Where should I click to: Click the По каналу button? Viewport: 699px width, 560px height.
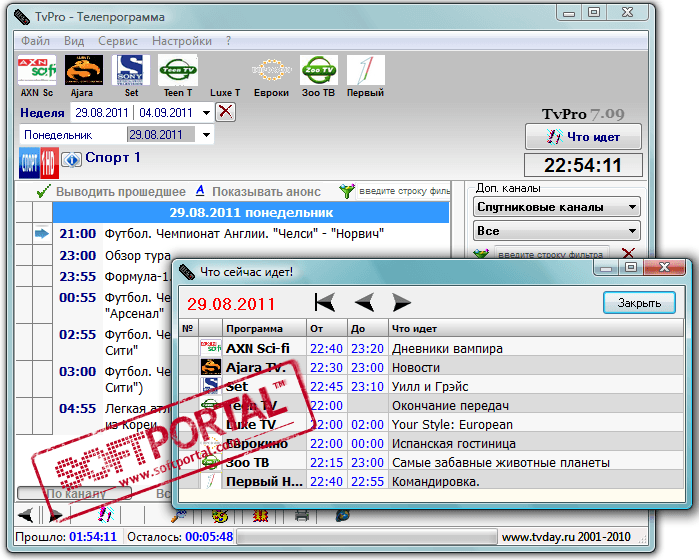[74, 493]
